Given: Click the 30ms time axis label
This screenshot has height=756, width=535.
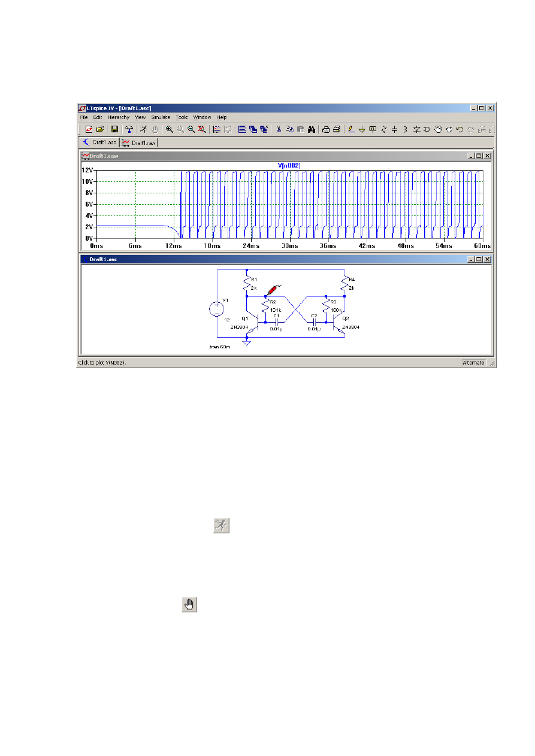Looking at the screenshot, I should click(x=289, y=246).
